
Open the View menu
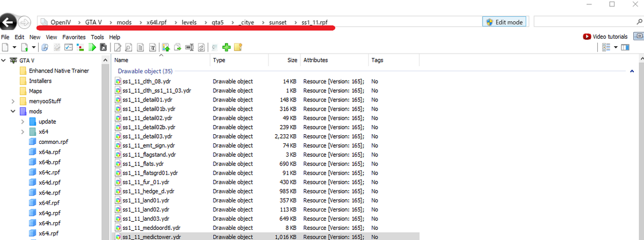click(x=52, y=37)
